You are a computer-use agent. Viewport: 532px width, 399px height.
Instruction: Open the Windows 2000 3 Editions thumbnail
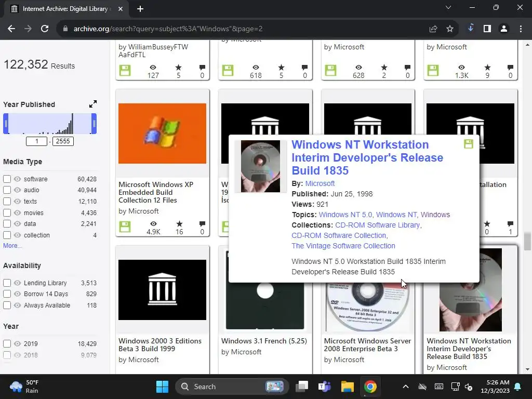[162, 290]
